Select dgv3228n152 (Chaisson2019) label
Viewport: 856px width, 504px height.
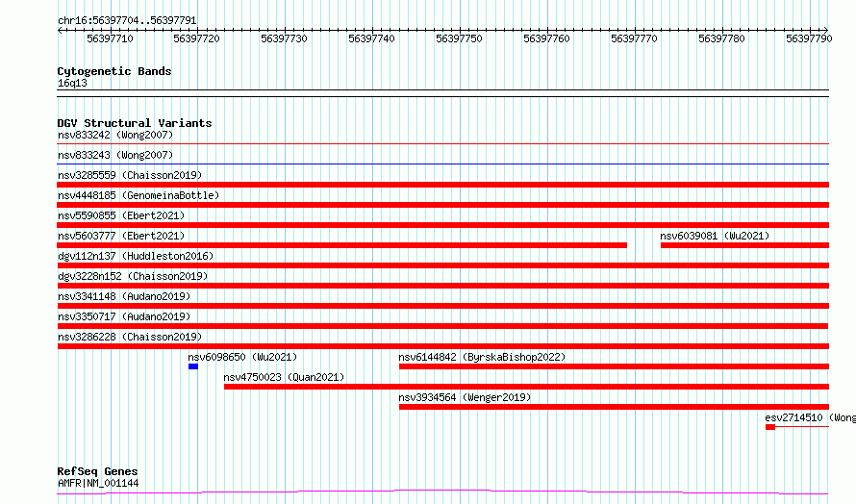click(x=133, y=276)
